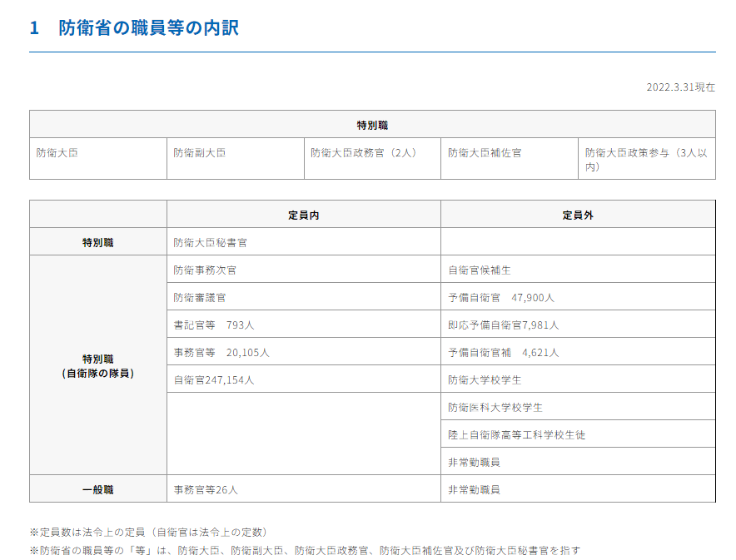
Task: Click the column header '定員内'
Action: coord(304,215)
